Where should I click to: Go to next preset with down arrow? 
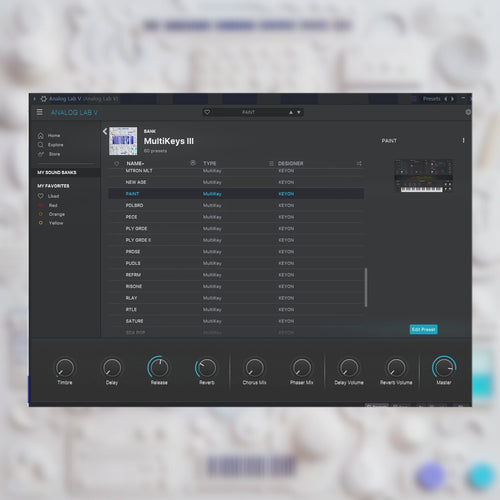[x=299, y=112]
